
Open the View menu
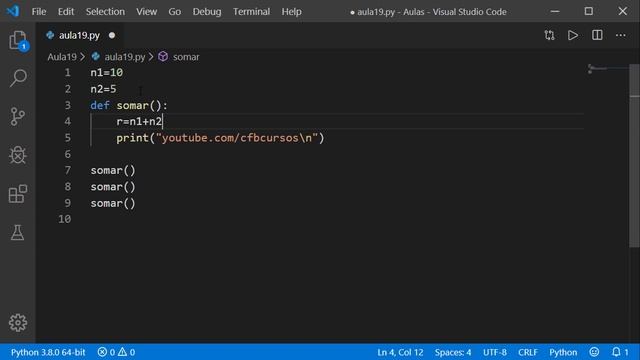click(147, 11)
